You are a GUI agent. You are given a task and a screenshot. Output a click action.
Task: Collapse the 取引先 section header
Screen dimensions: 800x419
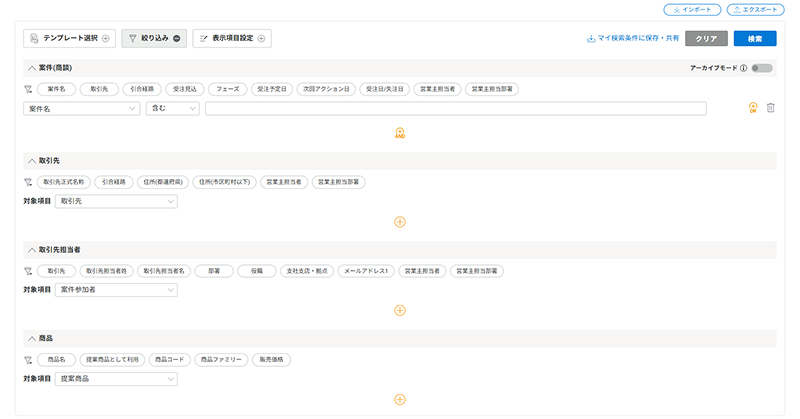[32, 161]
